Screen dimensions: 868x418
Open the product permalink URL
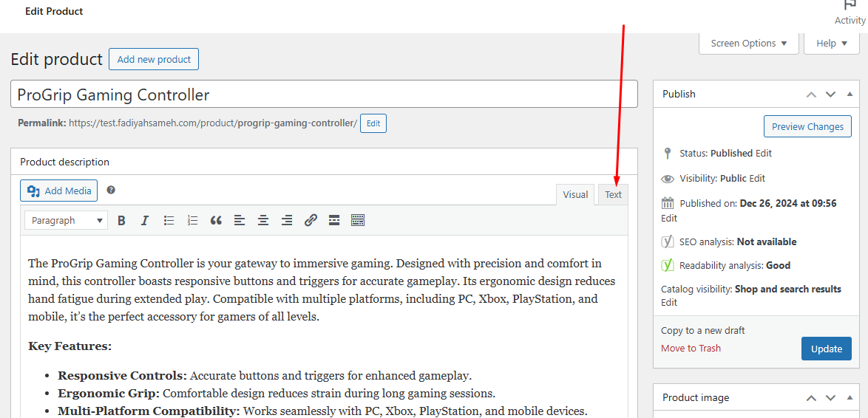coord(213,123)
